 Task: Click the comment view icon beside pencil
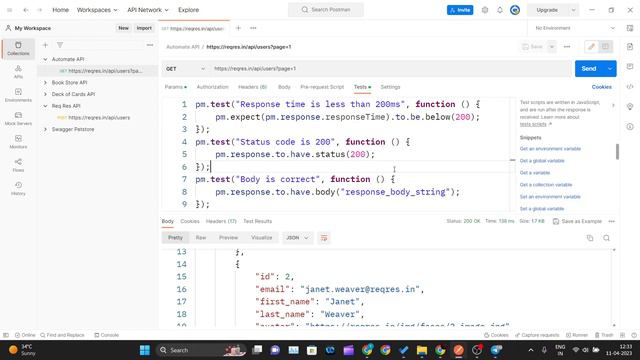click(605, 47)
